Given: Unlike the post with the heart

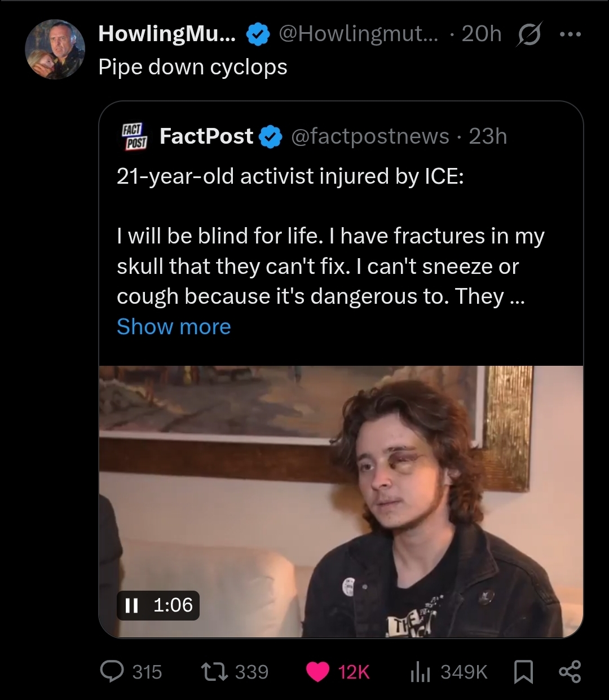Looking at the screenshot, I should point(319,671).
